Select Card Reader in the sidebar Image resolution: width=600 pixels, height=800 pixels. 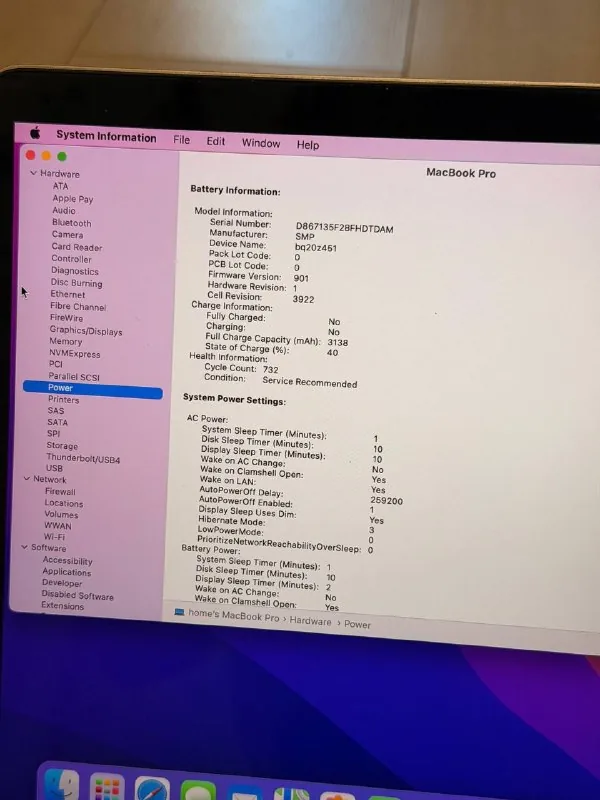click(x=77, y=247)
